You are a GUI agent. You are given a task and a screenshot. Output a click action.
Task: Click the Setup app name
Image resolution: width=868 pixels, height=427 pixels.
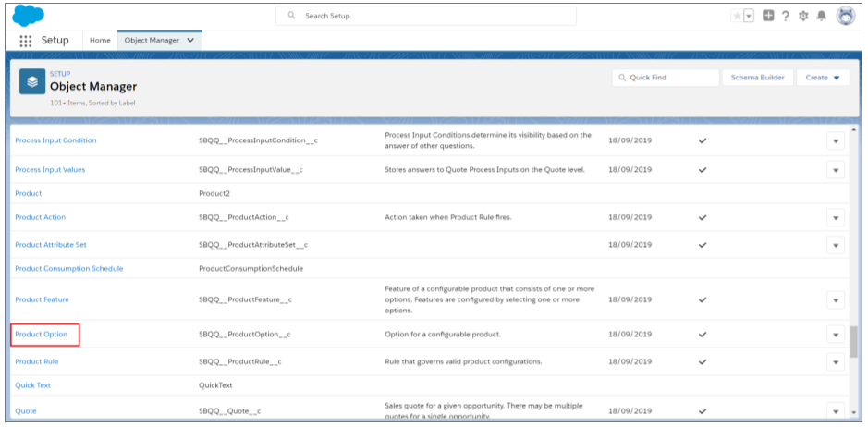(55, 41)
